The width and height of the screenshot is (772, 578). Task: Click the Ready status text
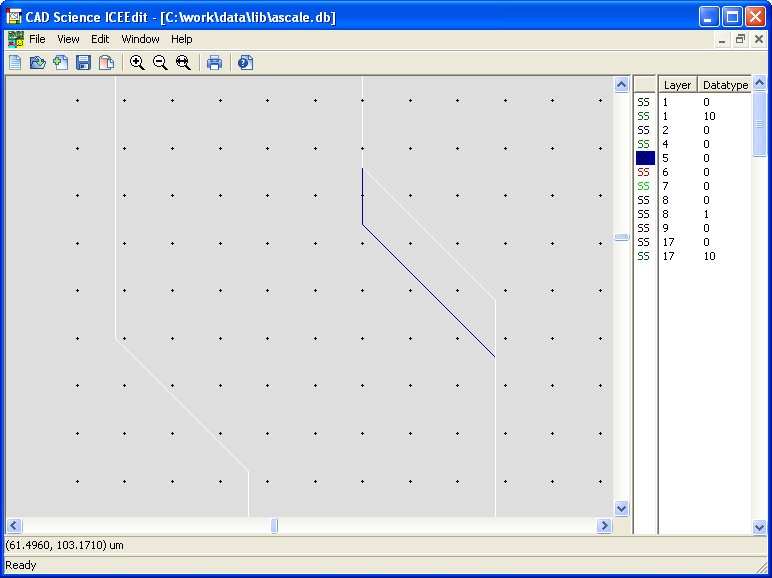click(x=21, y=565)
